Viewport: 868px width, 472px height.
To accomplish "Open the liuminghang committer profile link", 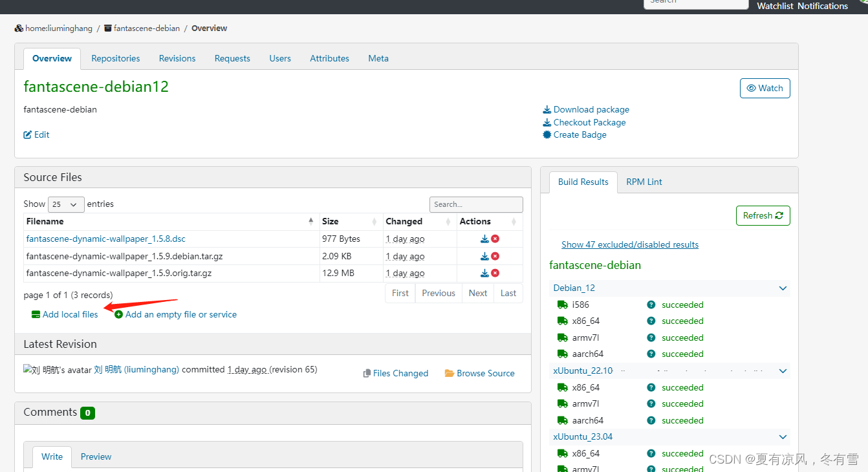I will coord(136,369).
